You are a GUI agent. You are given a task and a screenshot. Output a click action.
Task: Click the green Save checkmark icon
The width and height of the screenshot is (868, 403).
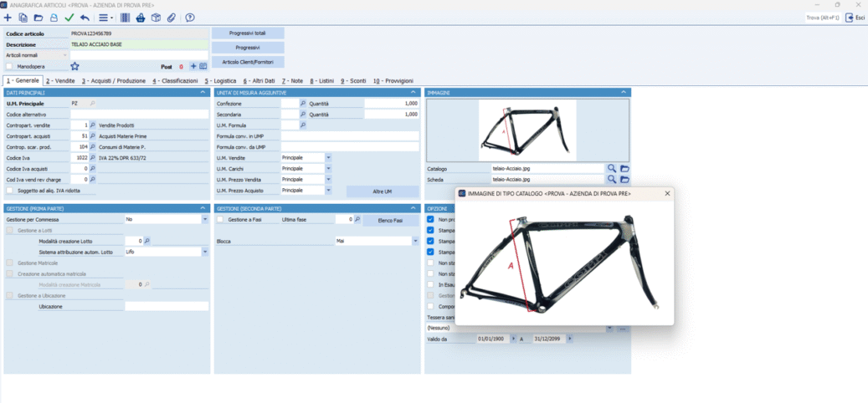69,18
